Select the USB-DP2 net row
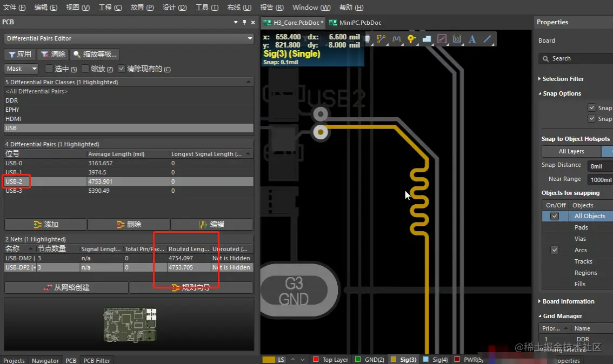The image size is (613, 364). click(129, 267)
